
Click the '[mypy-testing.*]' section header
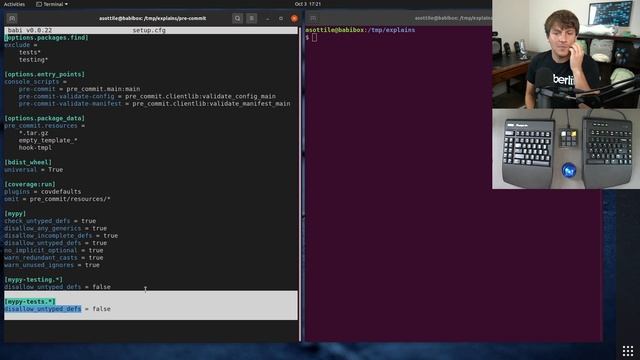tap(33, 280)
